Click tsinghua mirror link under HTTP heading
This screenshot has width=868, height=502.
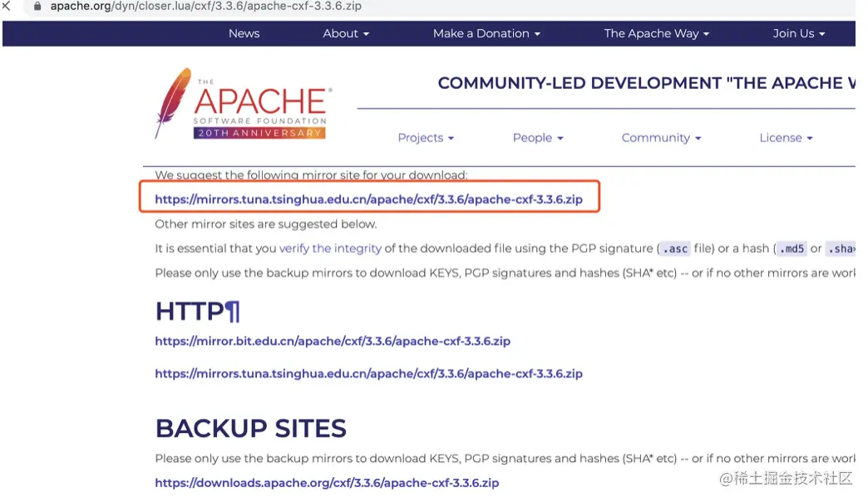368,374
